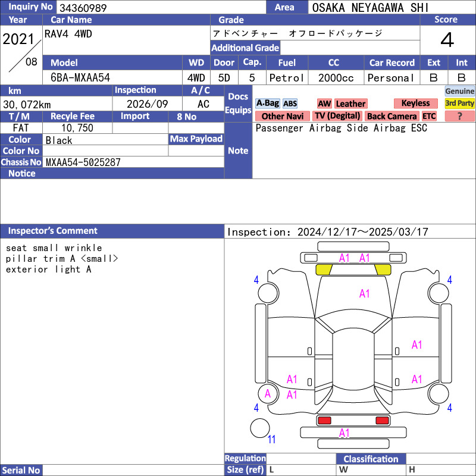The image size is (476, 476).
Task: Click the Score value 4
Action: coord(447,40)
